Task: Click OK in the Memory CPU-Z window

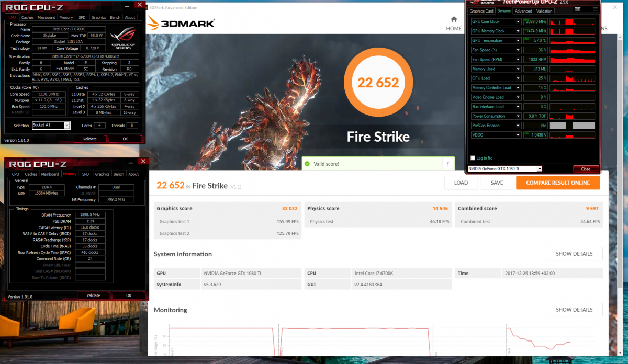Action: [x=129, y=295]
